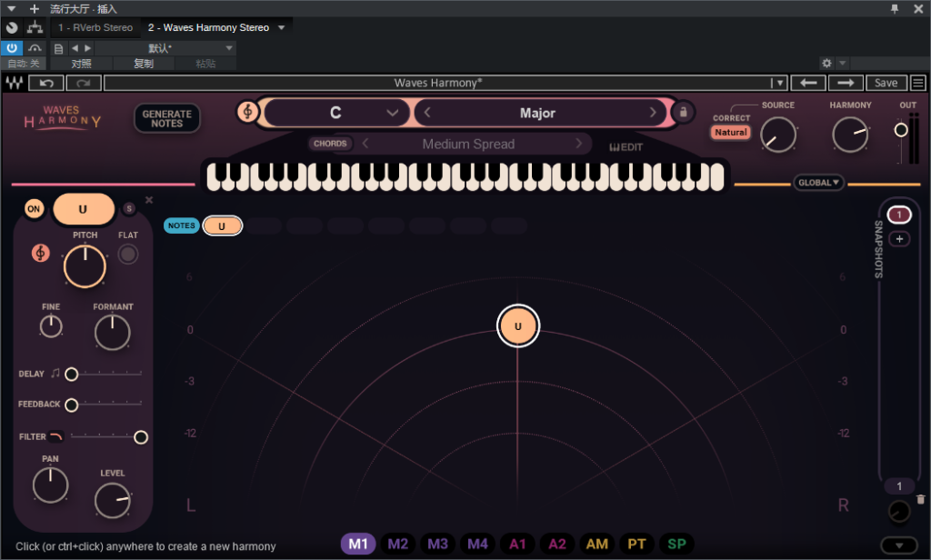931x560 pixels.
Task: Undo the last plugin action
Action: click(x=46, y=83)
